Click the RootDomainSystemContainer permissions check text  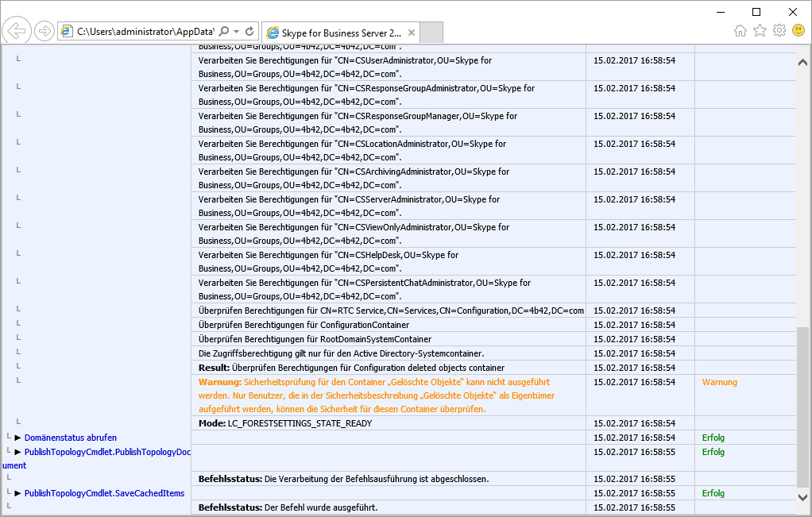315,339
